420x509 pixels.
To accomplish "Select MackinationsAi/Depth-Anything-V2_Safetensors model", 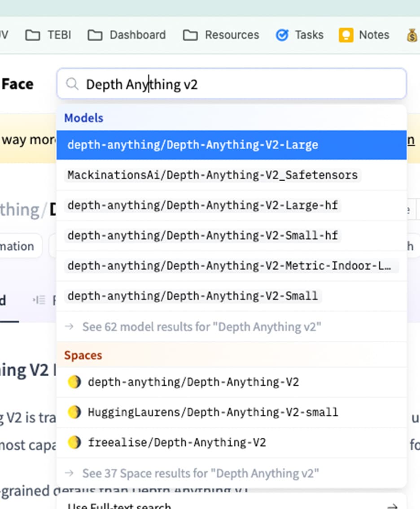I will coord(212,175).
